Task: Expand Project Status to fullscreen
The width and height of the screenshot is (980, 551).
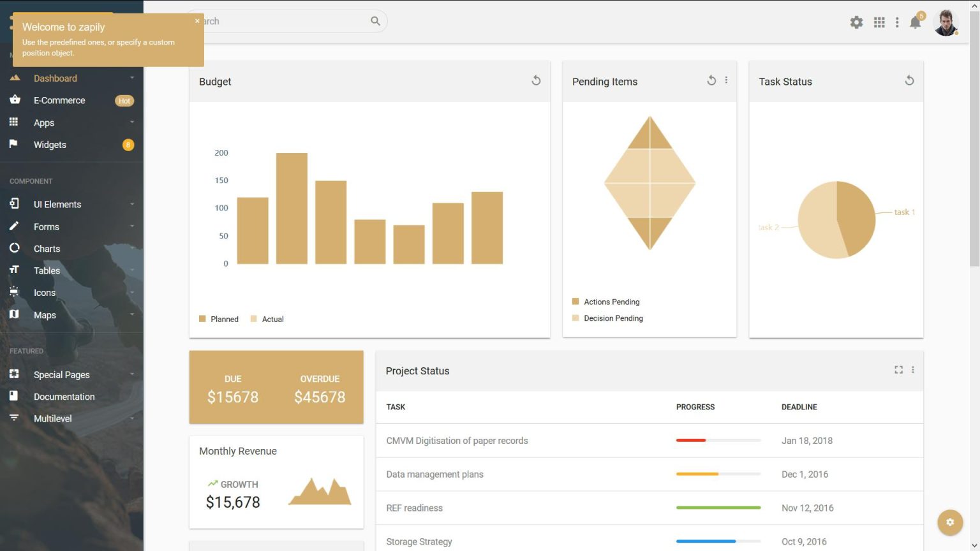Action: [898, 369]
